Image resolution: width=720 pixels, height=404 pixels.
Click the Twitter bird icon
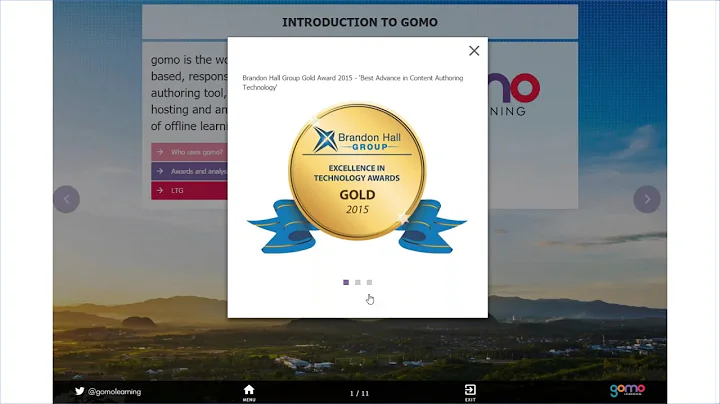click(x=80, y=391)
